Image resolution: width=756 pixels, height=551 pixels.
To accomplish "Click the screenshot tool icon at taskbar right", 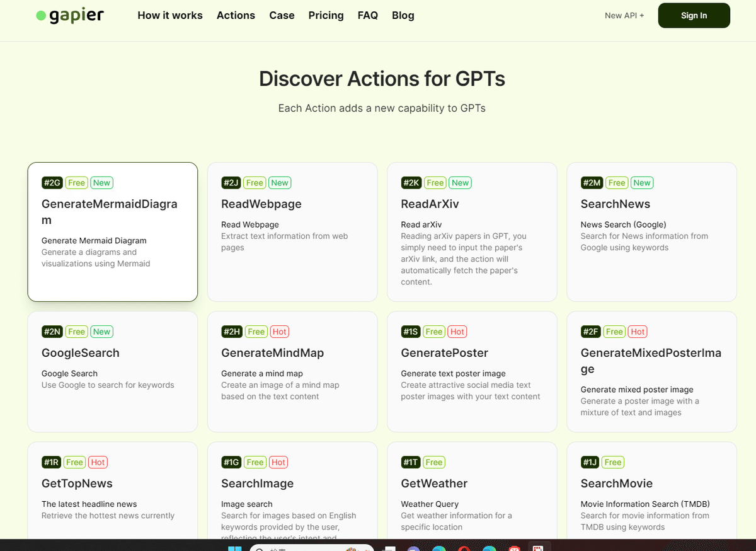I will coord(539,548).
